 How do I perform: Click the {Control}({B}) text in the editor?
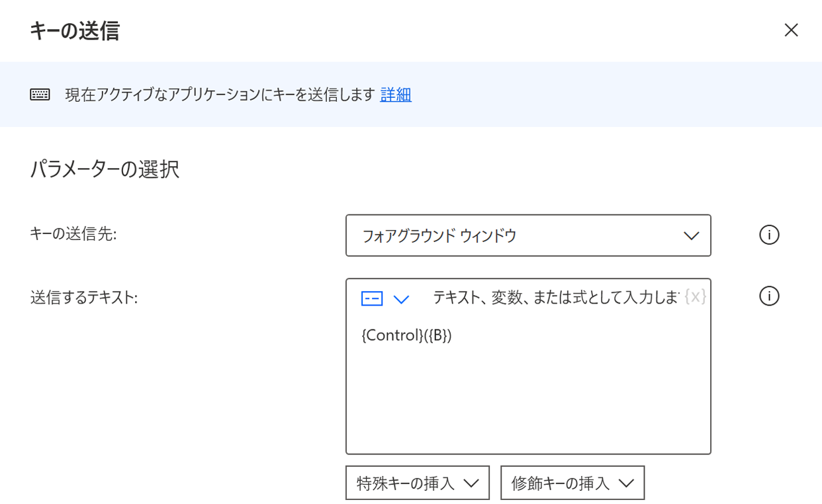coord(406,335)
